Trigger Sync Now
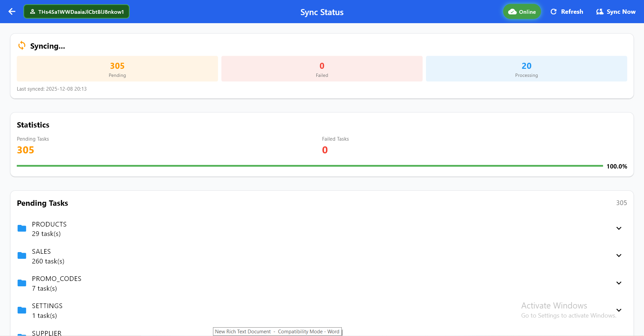The width and height of the screenshot is (644, 336). pyautogui.click(x=616, y=11)
